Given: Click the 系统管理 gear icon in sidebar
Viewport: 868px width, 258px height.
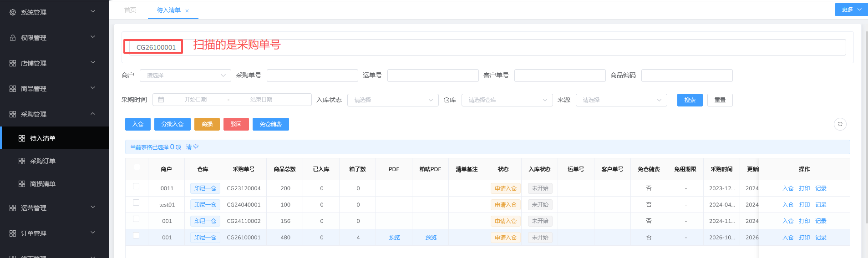Looking at the screenshot, I should [x=13, y=12].
